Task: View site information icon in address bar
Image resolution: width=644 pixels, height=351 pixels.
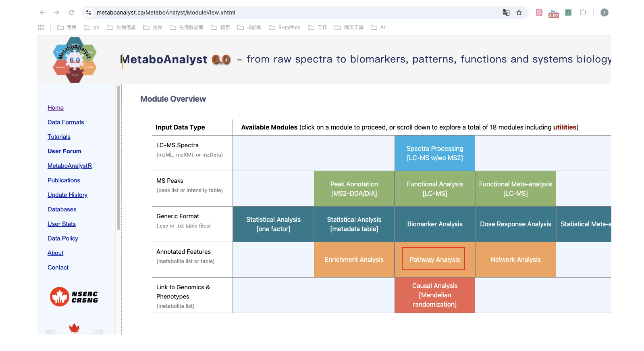Action: click(89, 13)
